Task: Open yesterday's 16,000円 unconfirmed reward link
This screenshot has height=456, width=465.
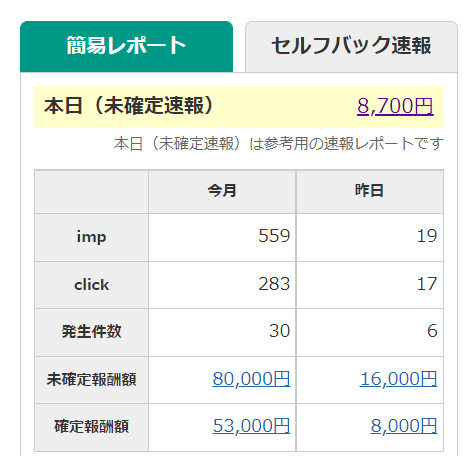Action: (399, 379)
